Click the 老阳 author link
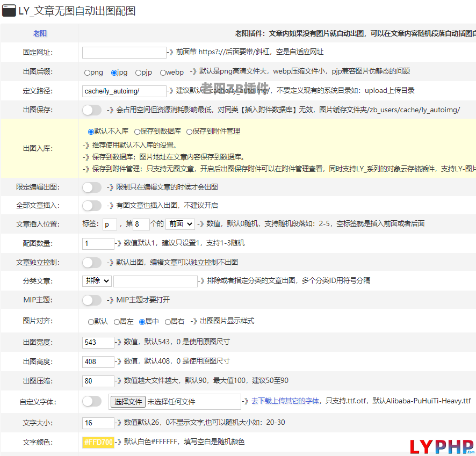The height and width of the screenshot is (456, 476). coord(40,33)
